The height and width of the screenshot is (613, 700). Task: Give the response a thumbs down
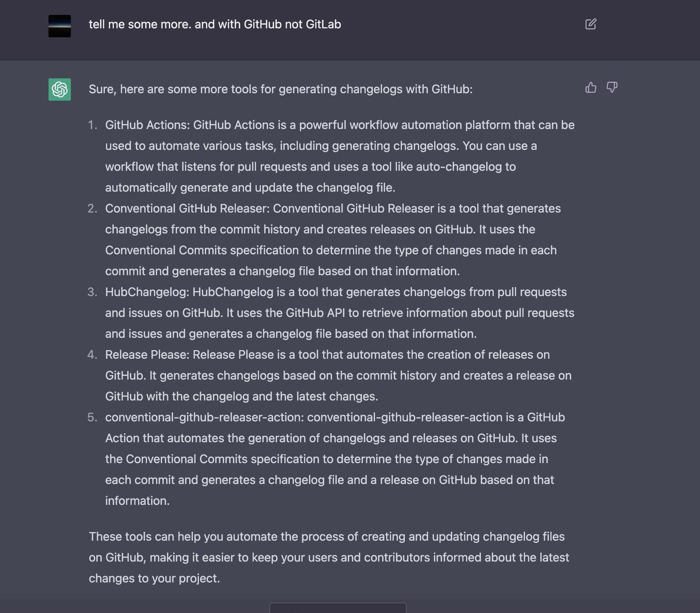pos(612,88)
